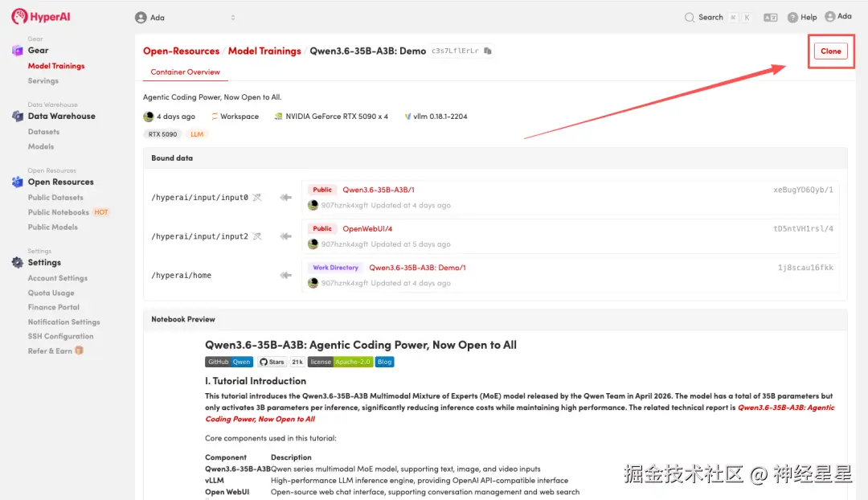Go to Open-Resources breadcrumb
868x500 pixels.
[181, 51]
